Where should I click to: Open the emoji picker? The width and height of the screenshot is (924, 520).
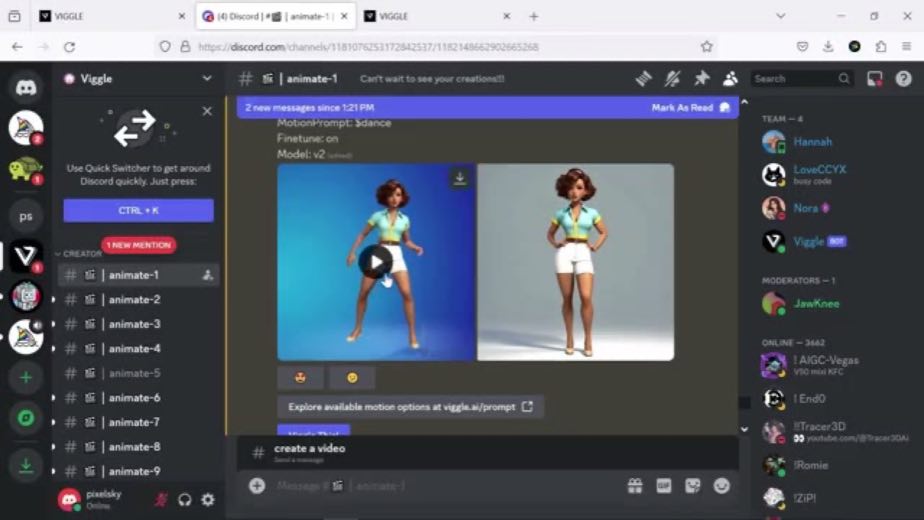[721, 486]
